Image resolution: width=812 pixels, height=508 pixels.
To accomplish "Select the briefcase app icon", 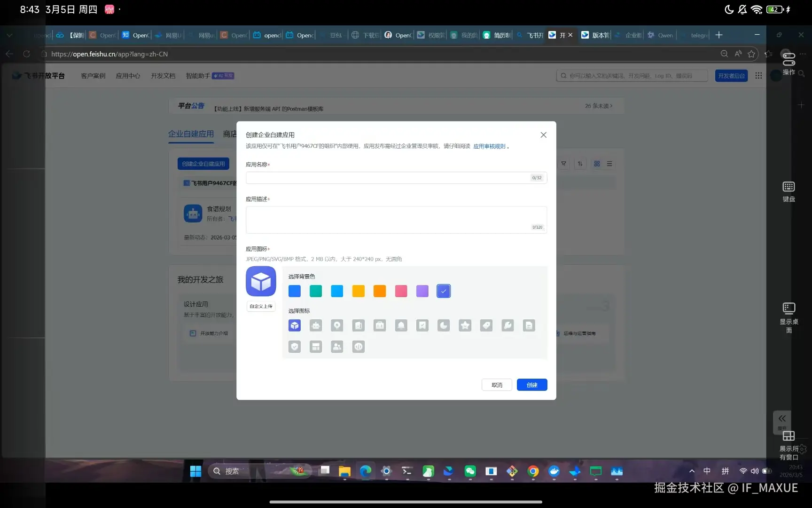I will click(x=380, y=325).
